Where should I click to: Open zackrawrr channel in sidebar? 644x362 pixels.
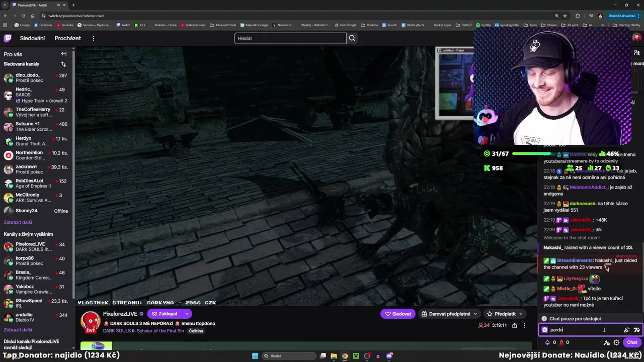tap(36, 169)
